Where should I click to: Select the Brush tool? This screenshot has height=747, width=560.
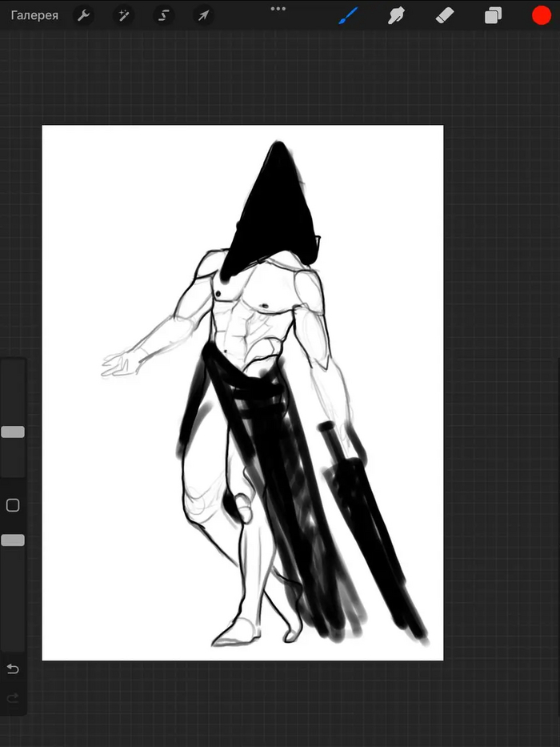(x=348, y=16)
